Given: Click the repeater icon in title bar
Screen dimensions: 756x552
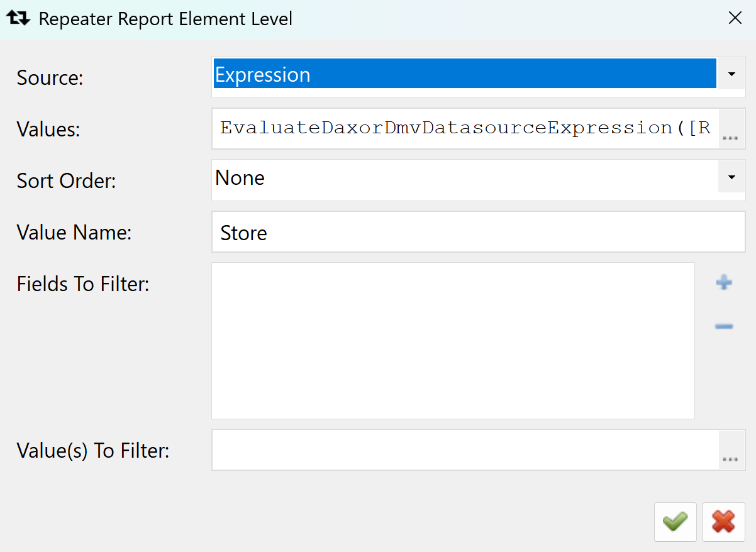Looking at the screenshot, I should click(x=18, y=18).
